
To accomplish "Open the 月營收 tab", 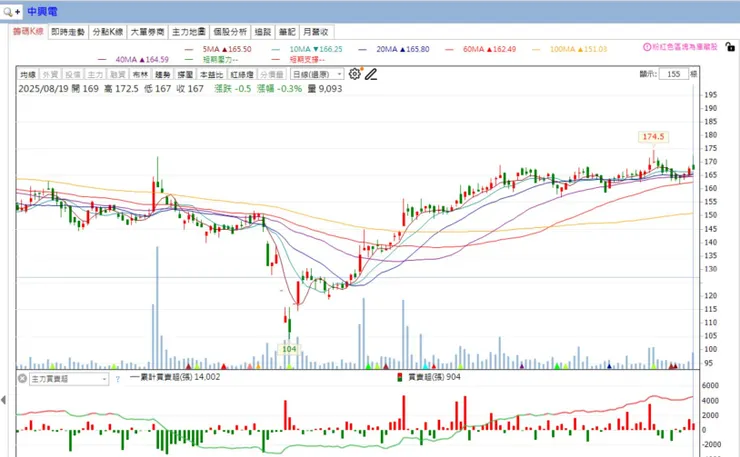I will (316, 32).
